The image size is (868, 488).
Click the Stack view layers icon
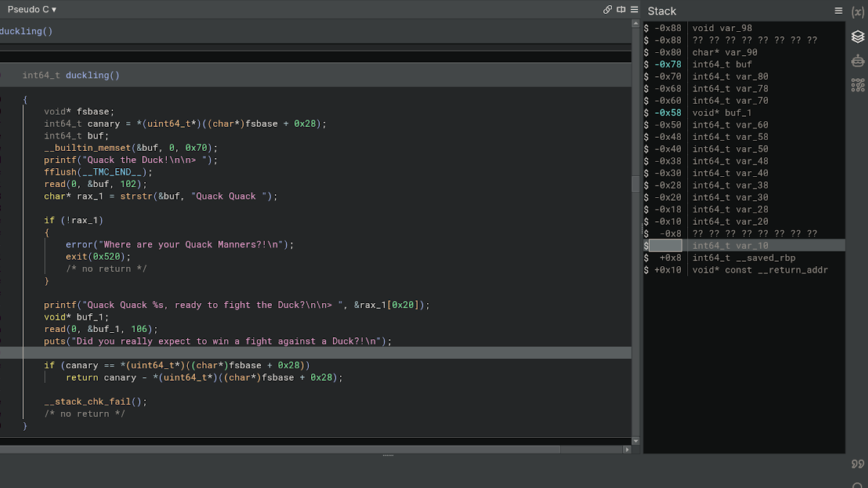(x=858, y=37)
